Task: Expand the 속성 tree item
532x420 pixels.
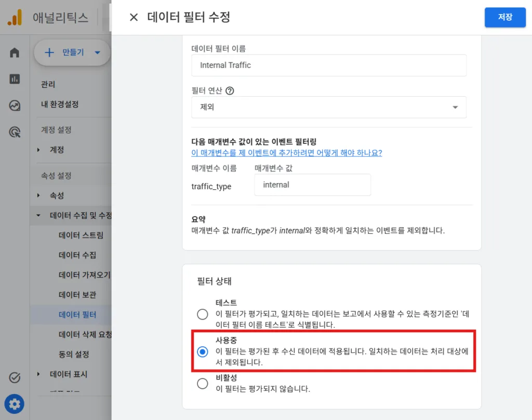Action: tap(38, 195)
